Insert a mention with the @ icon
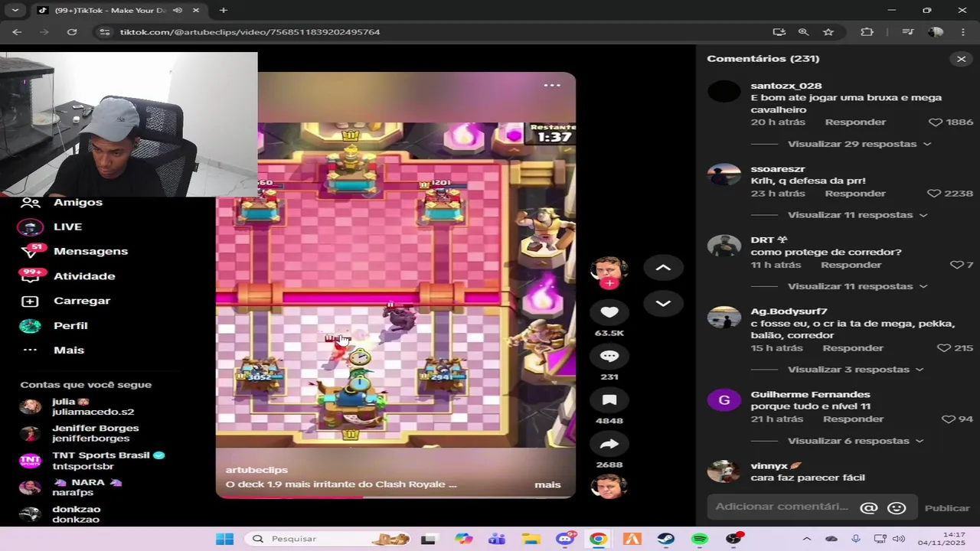Image resolution: width=980 pixels, height=551 pixels. click(x=868, y=507)
